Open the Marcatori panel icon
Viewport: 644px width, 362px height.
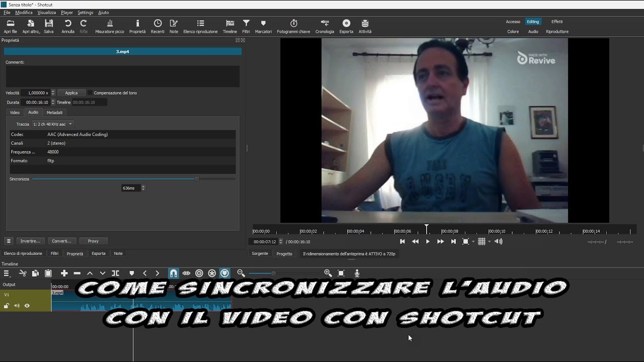pos(263,27)
